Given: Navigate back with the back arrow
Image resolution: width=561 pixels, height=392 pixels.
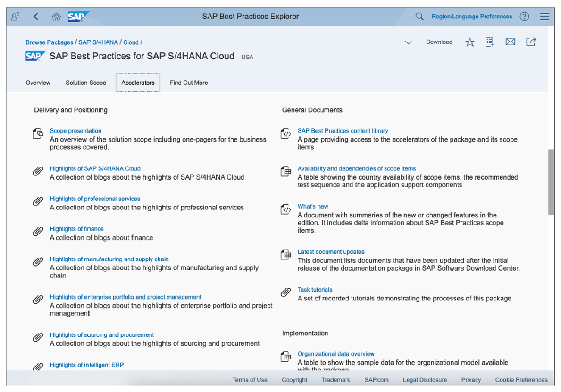Looking at the screenshot, I should pos(36,16).
